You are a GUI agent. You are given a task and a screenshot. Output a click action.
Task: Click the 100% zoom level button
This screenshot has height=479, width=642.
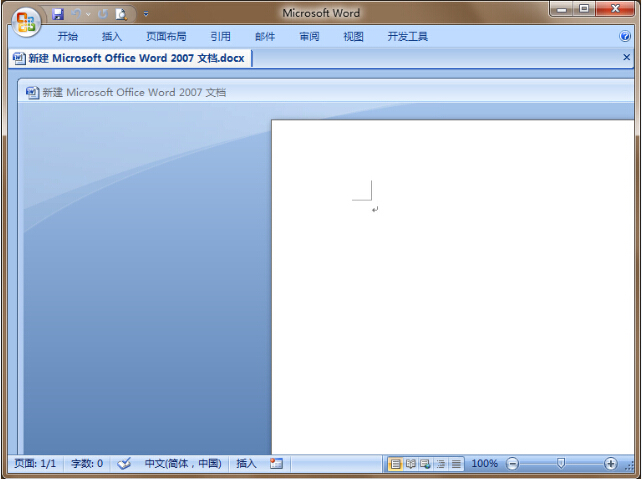484,464
